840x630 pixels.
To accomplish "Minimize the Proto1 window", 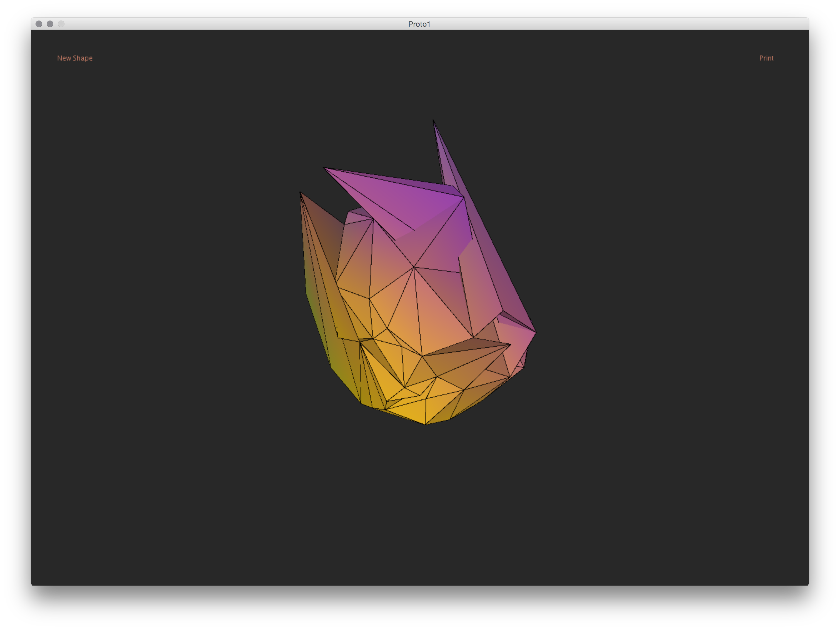I will [50, 24].
